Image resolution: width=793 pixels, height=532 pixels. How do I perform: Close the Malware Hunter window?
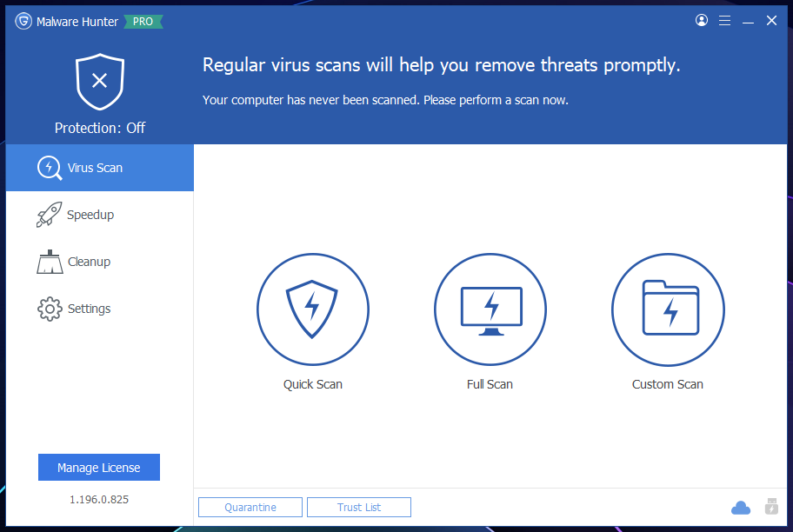pos(771,20)
